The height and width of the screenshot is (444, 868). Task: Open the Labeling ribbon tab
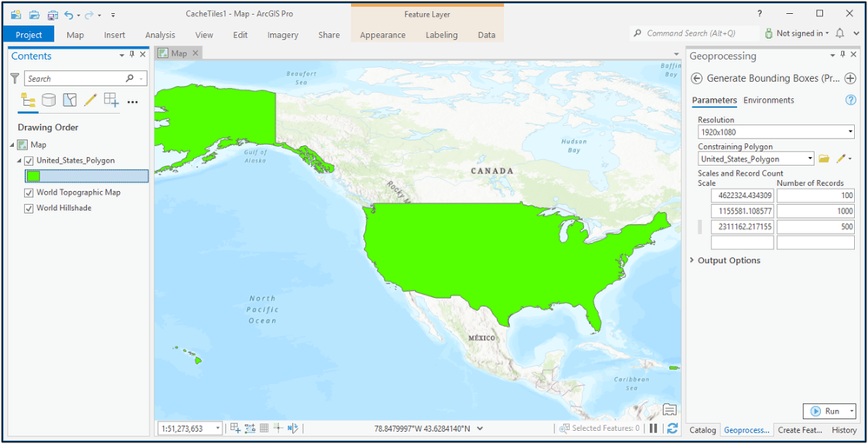point(441,35)
